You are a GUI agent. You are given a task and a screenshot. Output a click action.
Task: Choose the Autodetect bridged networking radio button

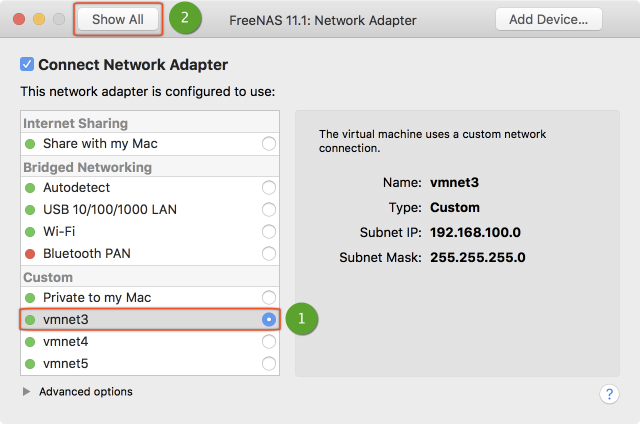[x=268, y=188]
